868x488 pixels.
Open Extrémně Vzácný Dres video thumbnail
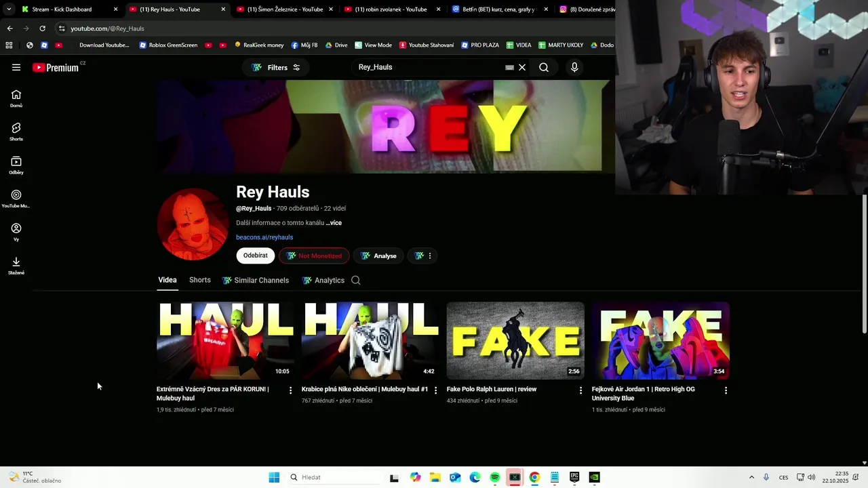click(x=225, y=340)
